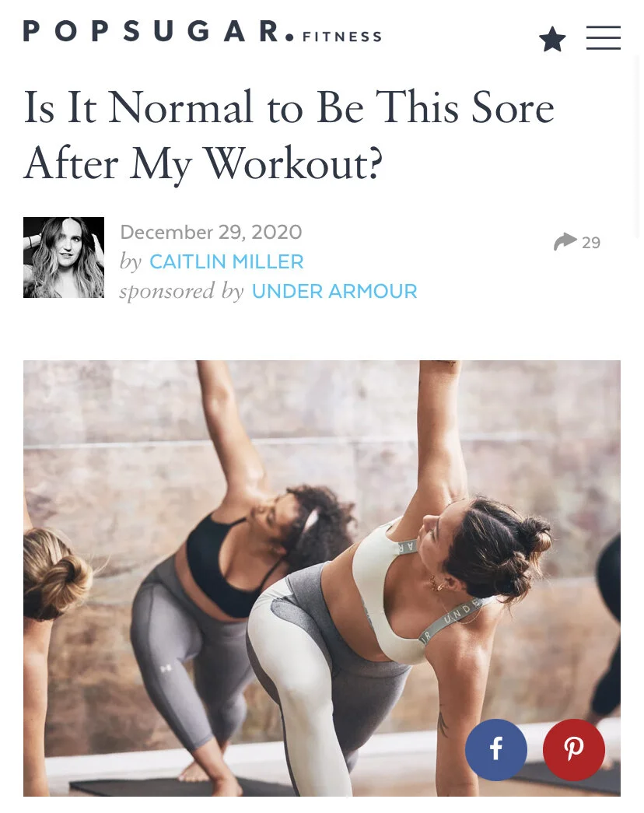Click the Under Armour logo on gray leggings
644x813 pixels.
166,669
